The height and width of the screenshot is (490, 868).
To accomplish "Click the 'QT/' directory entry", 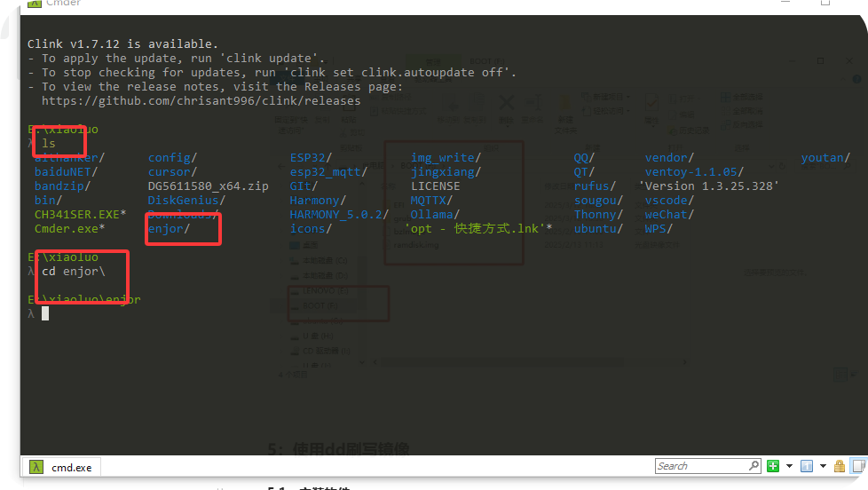I will point(584,172).
